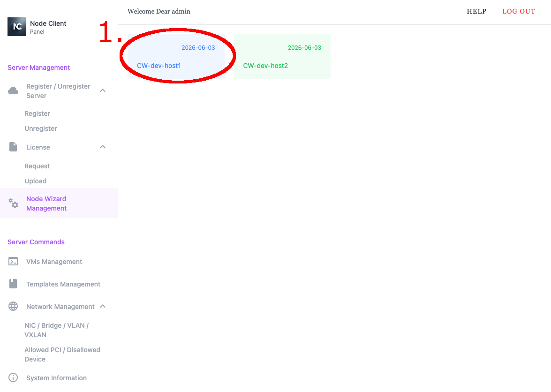Screen dimensions: 551x392
Task: Click the Templates Management icon
Action: [13, 284]
